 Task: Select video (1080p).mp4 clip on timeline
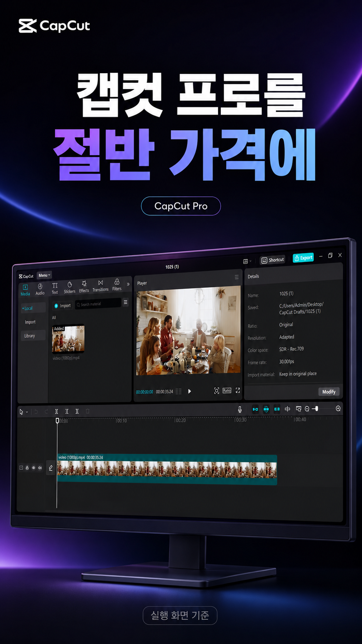click(167, 470)
